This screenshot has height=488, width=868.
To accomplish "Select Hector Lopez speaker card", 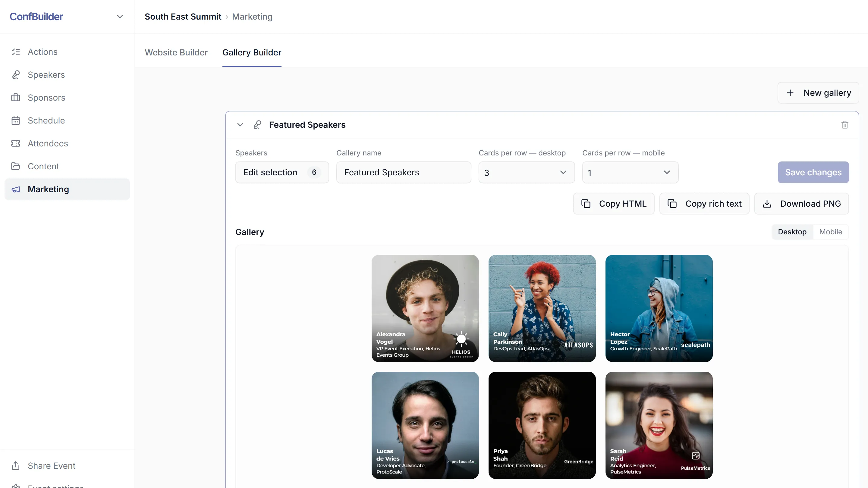I will 659,308.
